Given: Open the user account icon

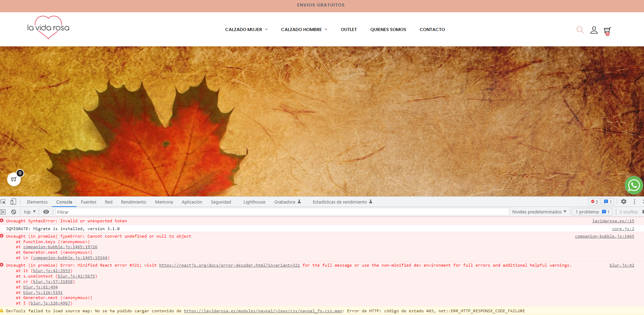Looking at the screenshot, I should pos(594,30).
